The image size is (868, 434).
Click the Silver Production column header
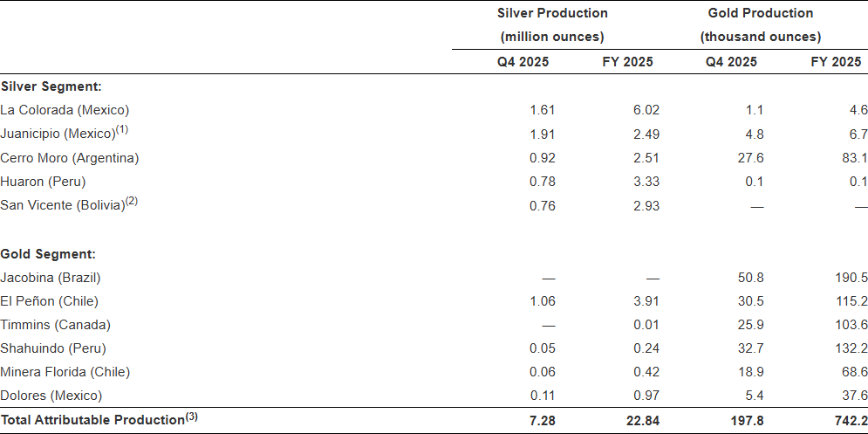pyautogui.click(x=552, y=13)
